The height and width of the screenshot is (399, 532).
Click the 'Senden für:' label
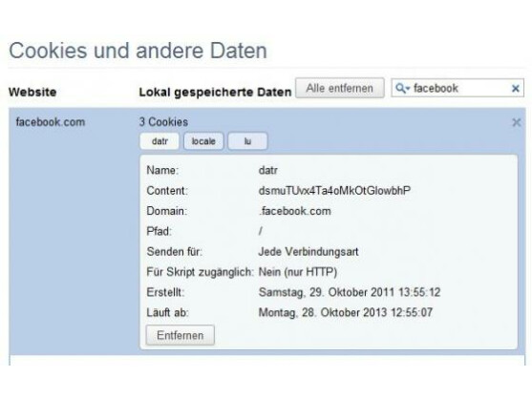[x=175, y=252]
